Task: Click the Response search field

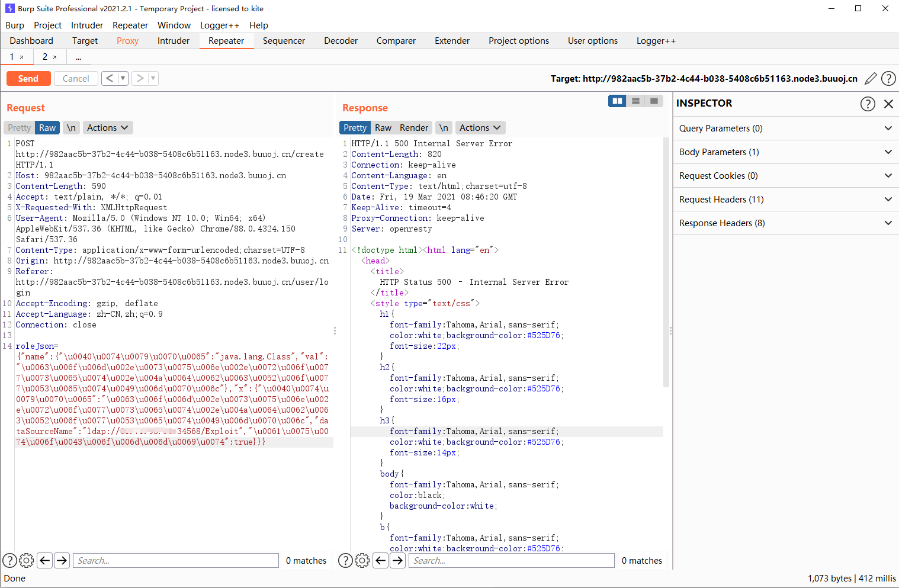Action: coord(512,560)
